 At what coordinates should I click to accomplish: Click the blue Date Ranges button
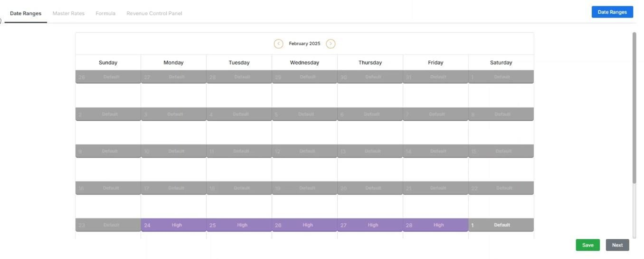pyautogui.click(x=612, y=12)
